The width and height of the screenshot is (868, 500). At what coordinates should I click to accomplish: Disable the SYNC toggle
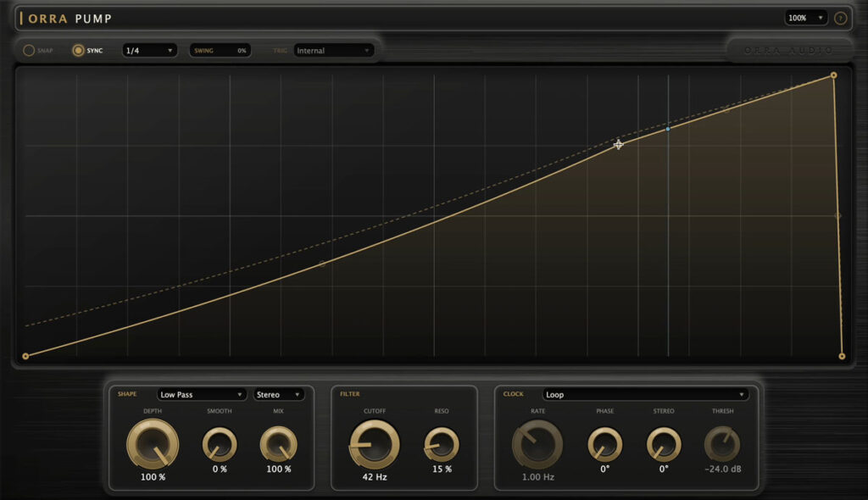pyautogui.click(x=78, y=50)
